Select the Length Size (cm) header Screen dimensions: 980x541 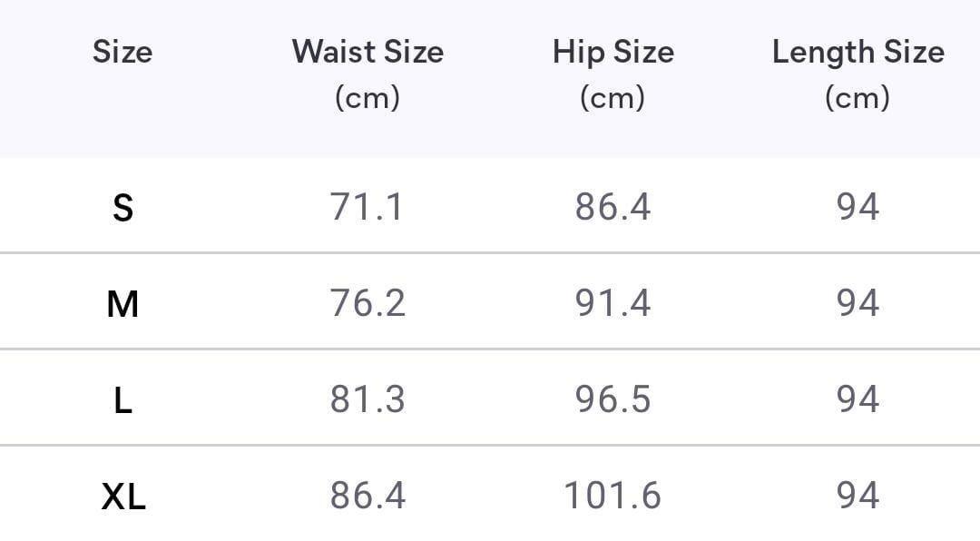pos(857,74)
